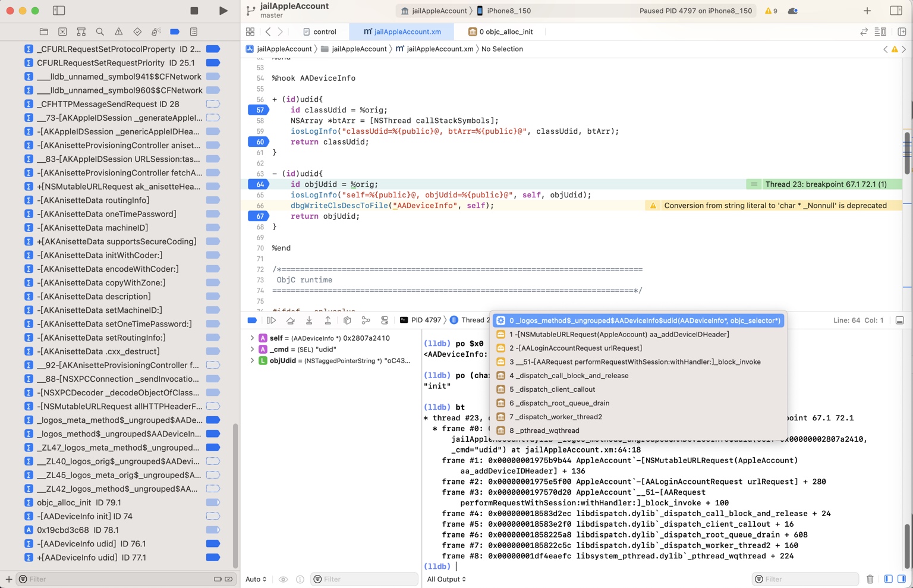Image resolution: width=913 pixels, height=588 pixels.
Task: Go back in editor history
Action: coord(268,32)
